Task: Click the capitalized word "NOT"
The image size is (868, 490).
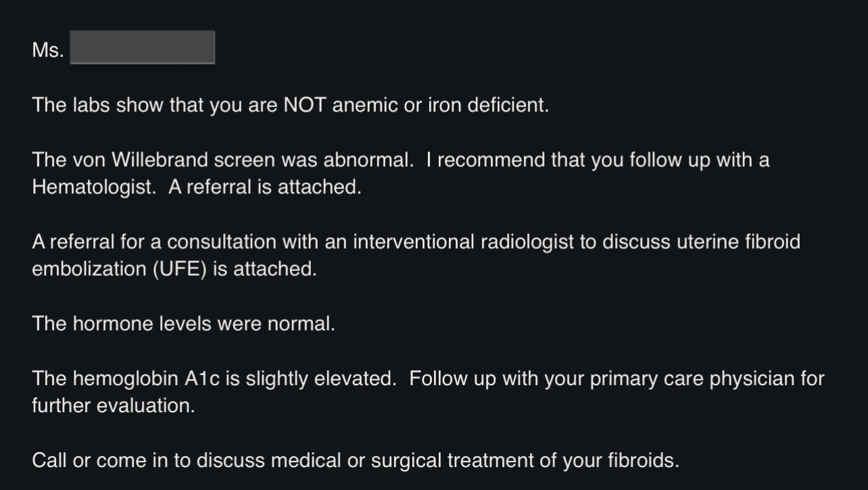Action: point(305,106)
